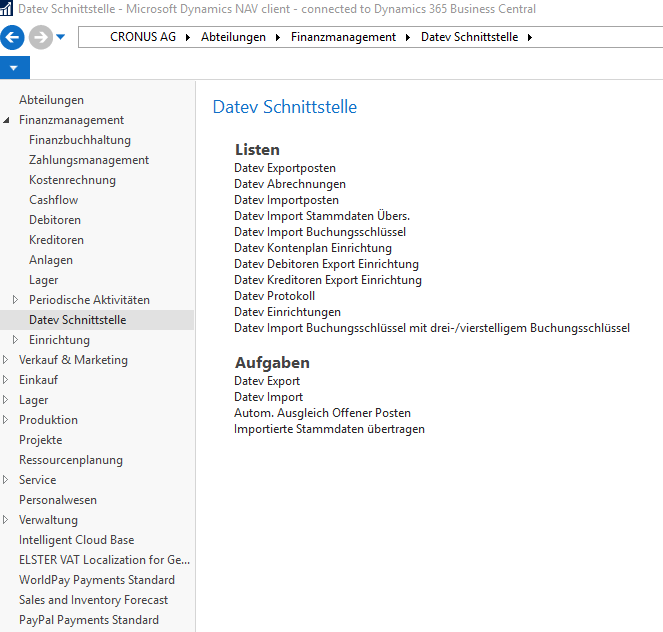Run the Datev Import task

coord(268,397)
